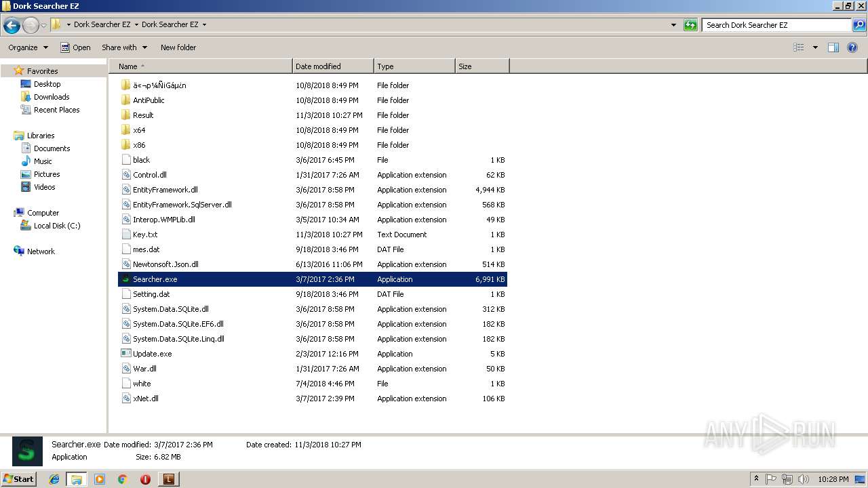The image size is (868, 488).
Task: Toggle the preview pane icon
Action: tap(833, 47)
